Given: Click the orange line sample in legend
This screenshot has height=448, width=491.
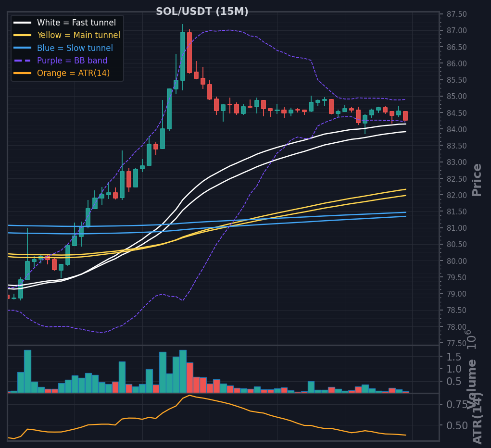Looking at the screenshot, I should (x=22, y=73).
